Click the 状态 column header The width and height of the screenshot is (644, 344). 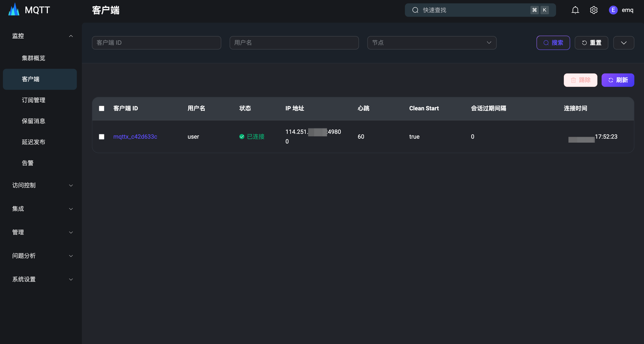(245, 108)
